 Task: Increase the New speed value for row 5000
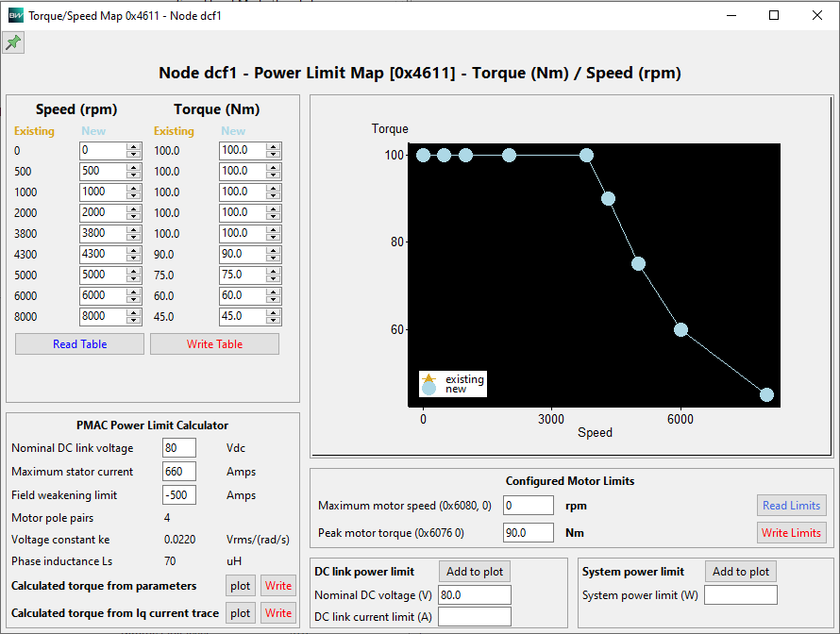[x=133, y=272]
